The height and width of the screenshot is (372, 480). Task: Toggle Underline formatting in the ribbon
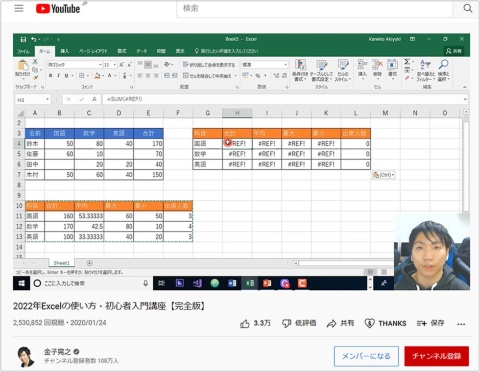[66, 76]
